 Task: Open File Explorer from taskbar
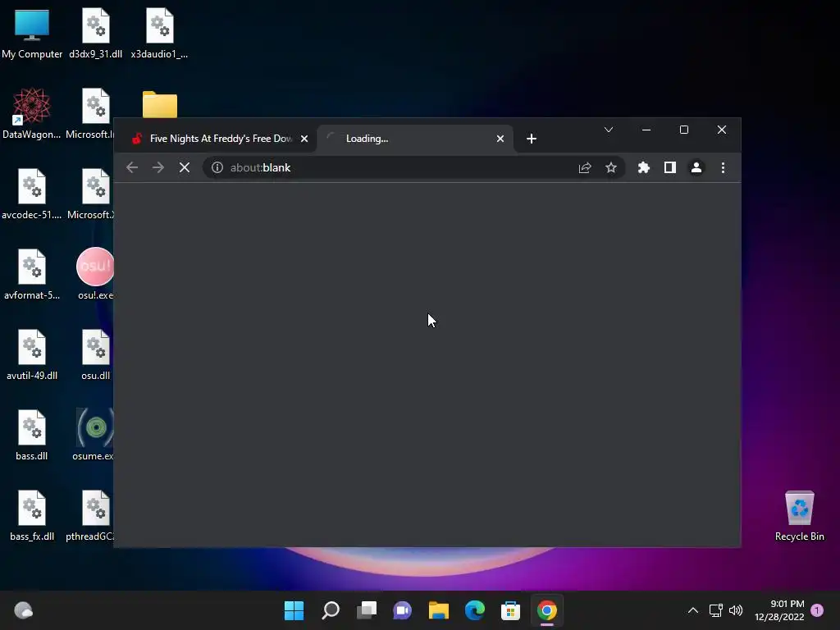coord(439,610)
